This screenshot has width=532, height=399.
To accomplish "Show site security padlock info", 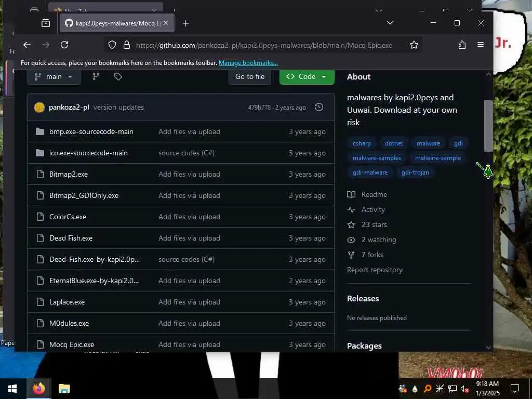I will pos(127,45).
